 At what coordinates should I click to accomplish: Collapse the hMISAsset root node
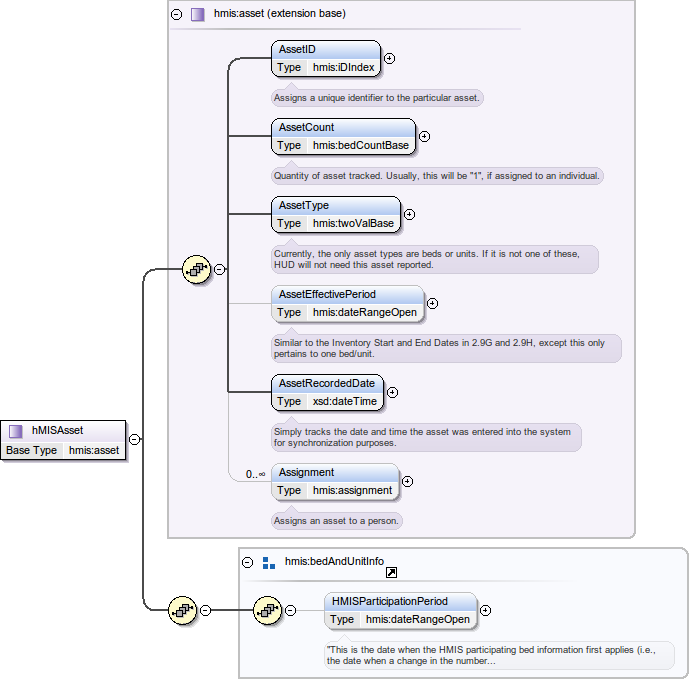[134, 438]
